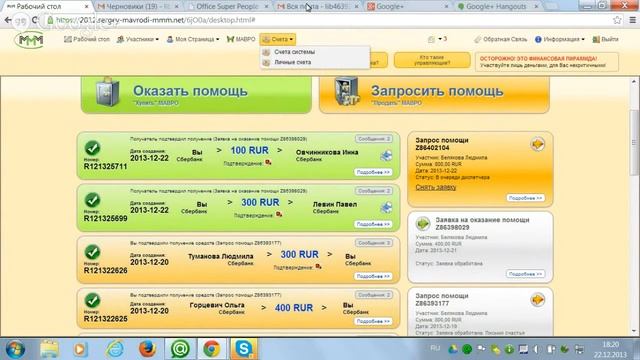640x360 pixels.
Task: Switch to the Office Super People tab
Action: pos(228,7)
